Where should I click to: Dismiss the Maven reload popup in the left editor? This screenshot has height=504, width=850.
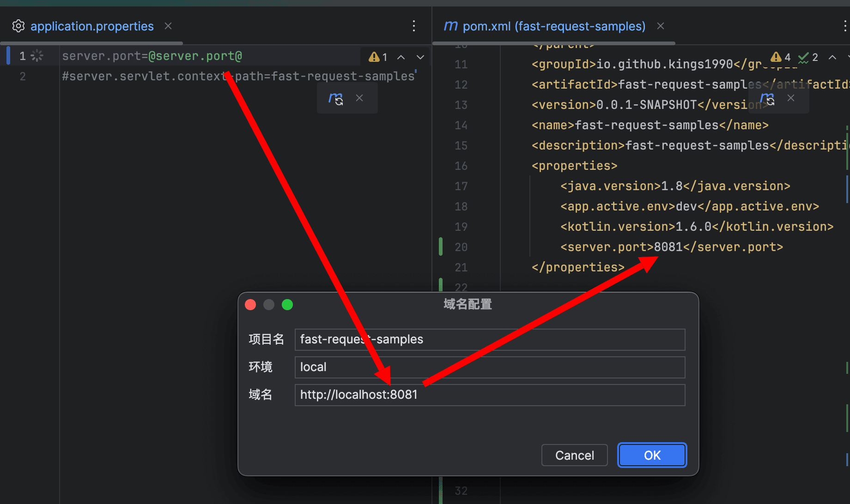[x=359, y=98]
